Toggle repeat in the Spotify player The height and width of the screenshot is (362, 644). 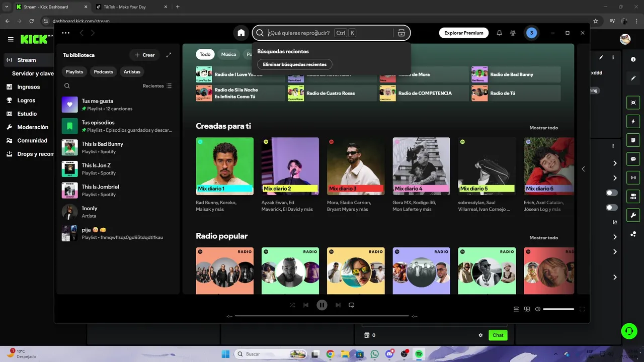click(352, 305)
